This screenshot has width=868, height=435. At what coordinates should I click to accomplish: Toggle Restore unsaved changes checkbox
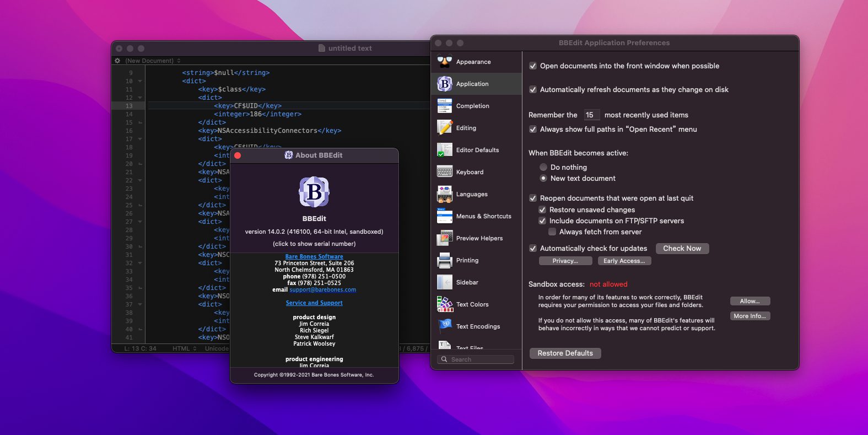(542, 210)
